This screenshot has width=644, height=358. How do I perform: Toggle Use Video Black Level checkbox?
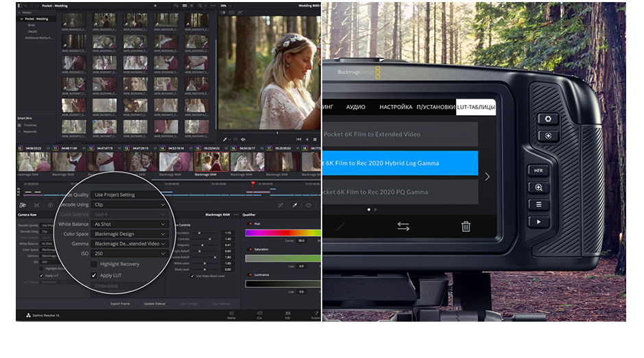(192, 276)
